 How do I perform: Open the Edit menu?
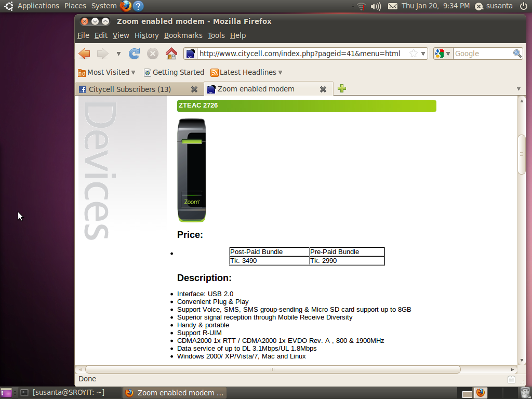coord(101,35)
